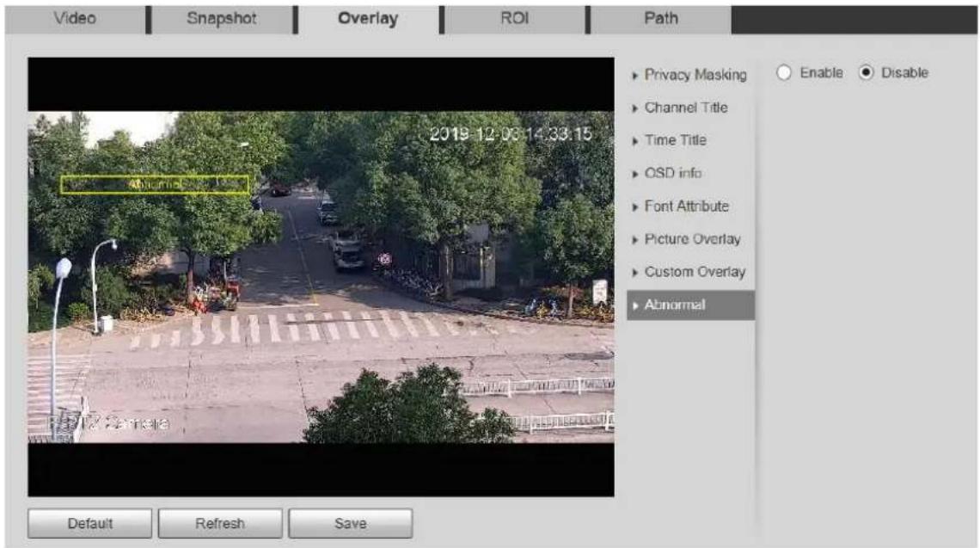Open the Path tab

coord(660,19)
